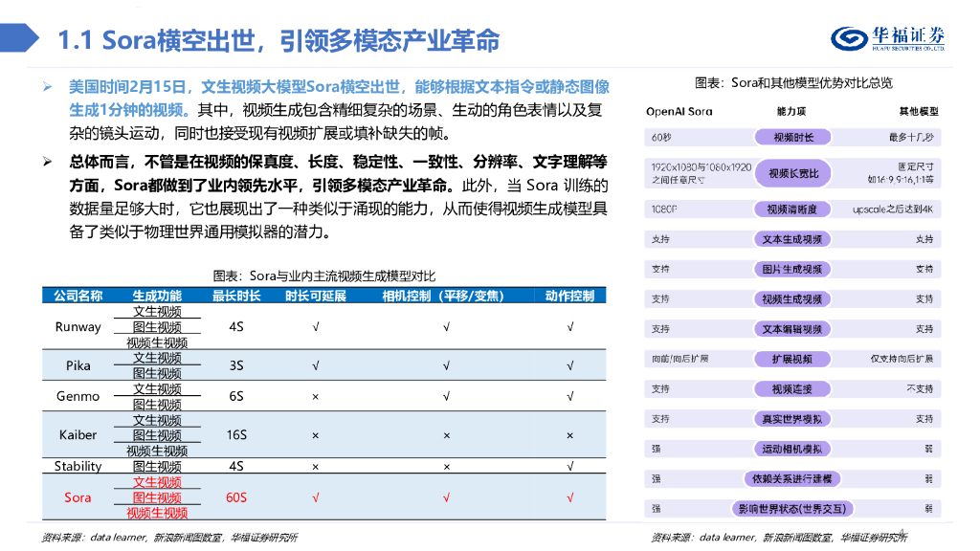Click the '6S' duration for Genmo
The height and width of the screenshot is (551, 980).
point(236,396)
